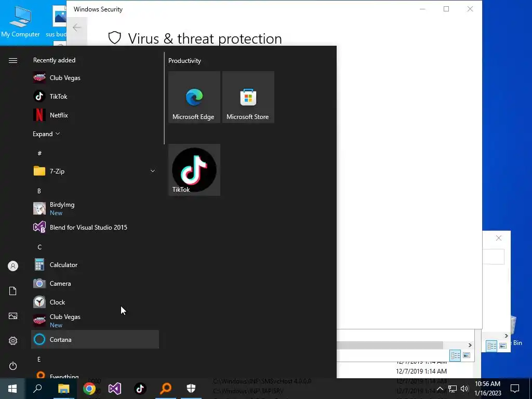The image size is (532, 399).
Task: Maximize the Windows Security window
Action: pos(446,9)
